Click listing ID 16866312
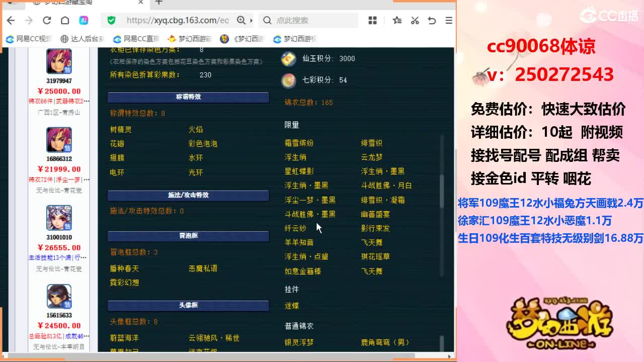Screen dimensions: 644x362 59,158
